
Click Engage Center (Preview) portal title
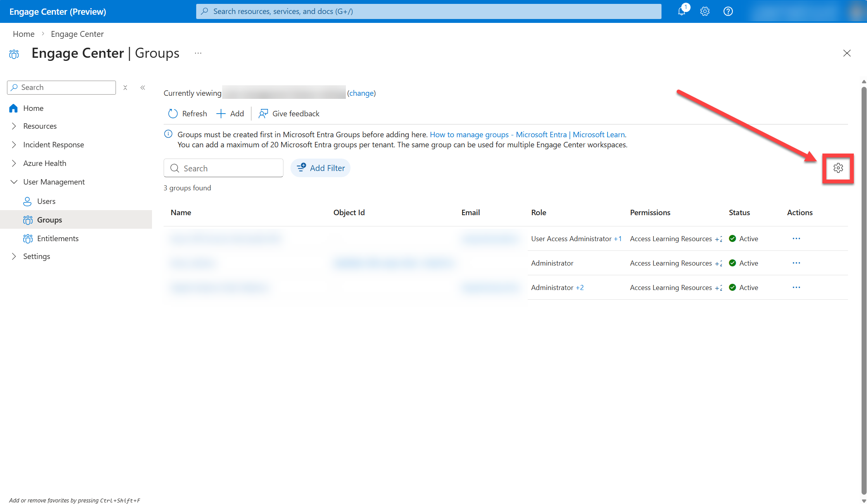(58, 12)
